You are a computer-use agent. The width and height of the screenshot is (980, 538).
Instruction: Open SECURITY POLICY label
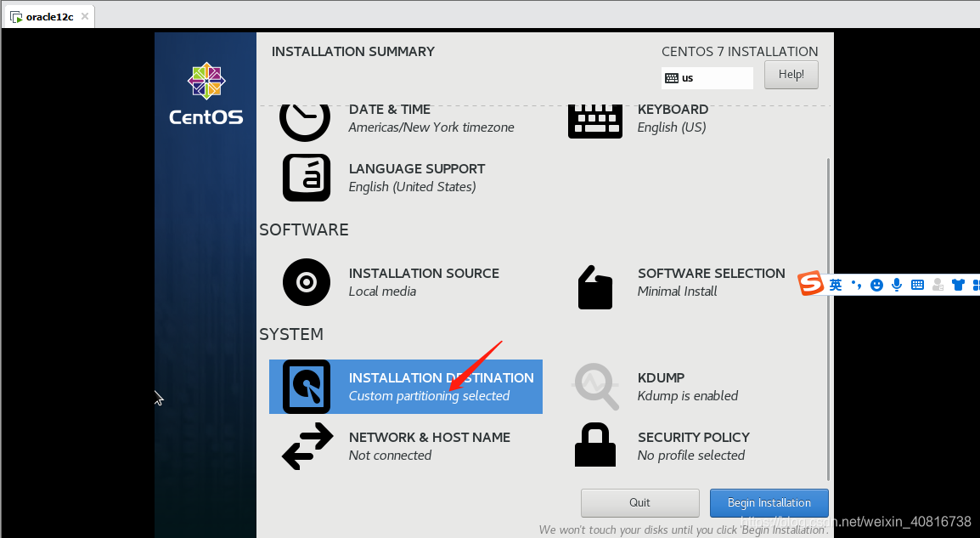(x=694, y=437)
